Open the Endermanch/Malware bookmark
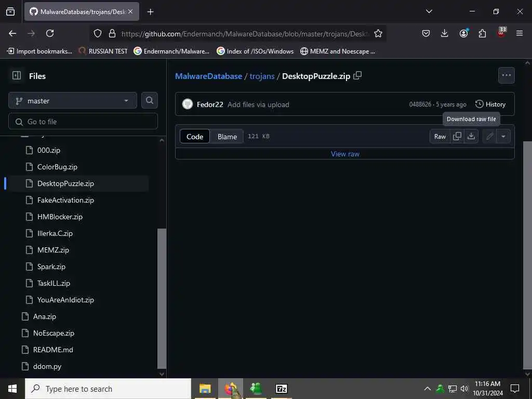The image size is (532, 399). pos(171,51)
